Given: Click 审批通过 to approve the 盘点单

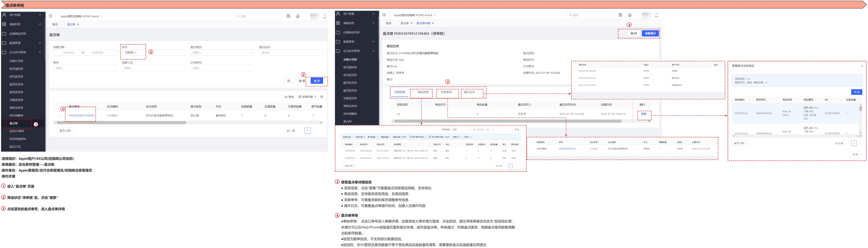Looking at the screenshot, I should pyautogui.click(x=650, y=33).
